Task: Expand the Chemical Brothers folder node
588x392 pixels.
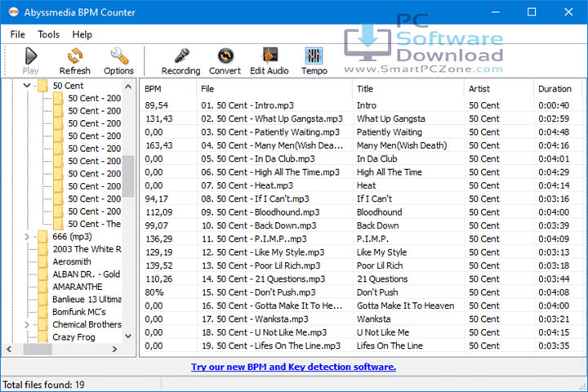Action: (27, 324)
